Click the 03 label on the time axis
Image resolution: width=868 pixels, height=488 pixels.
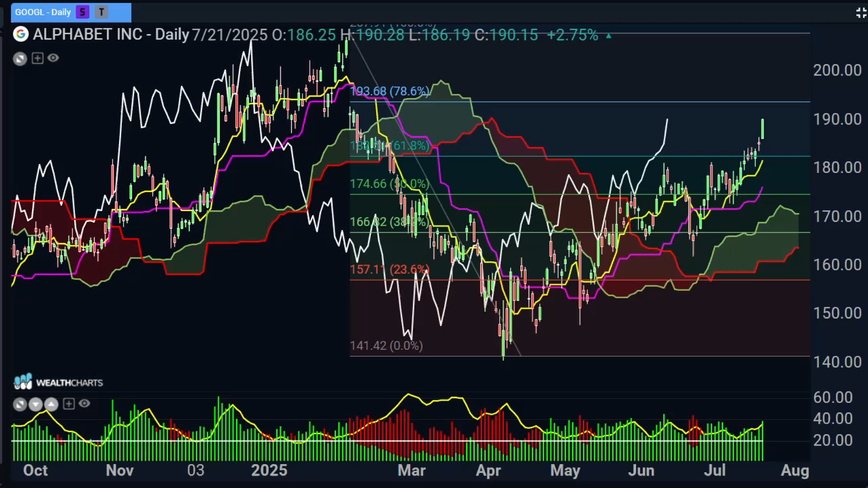195,470
